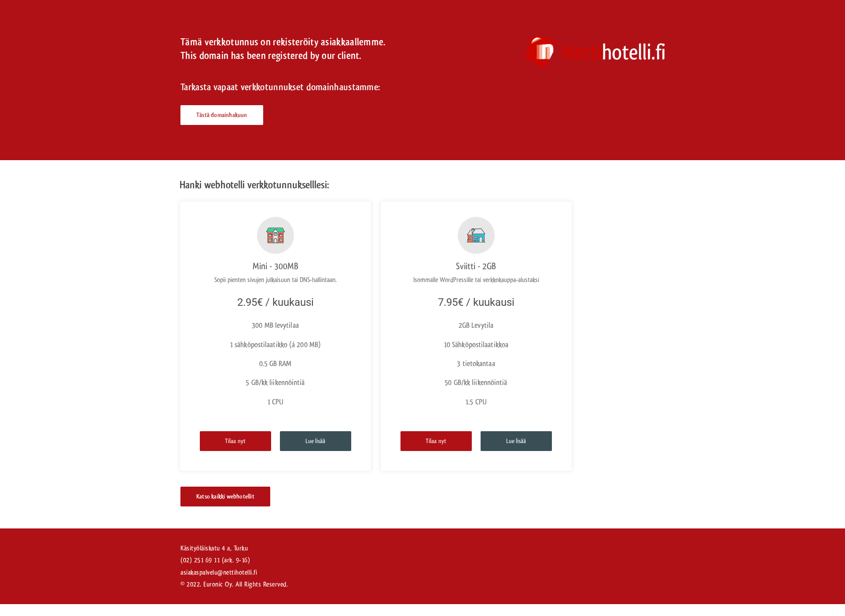Screen dimensions: 845x616
Task: Click the Mini plan order button icon
Action: (x=234, y=440)
